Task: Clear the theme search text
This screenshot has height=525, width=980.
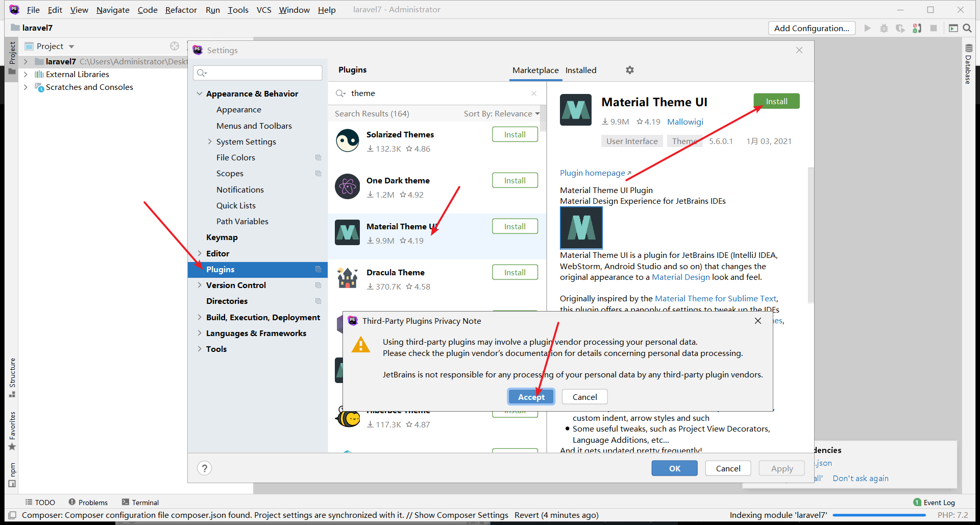Action: (x=534, y=93)
